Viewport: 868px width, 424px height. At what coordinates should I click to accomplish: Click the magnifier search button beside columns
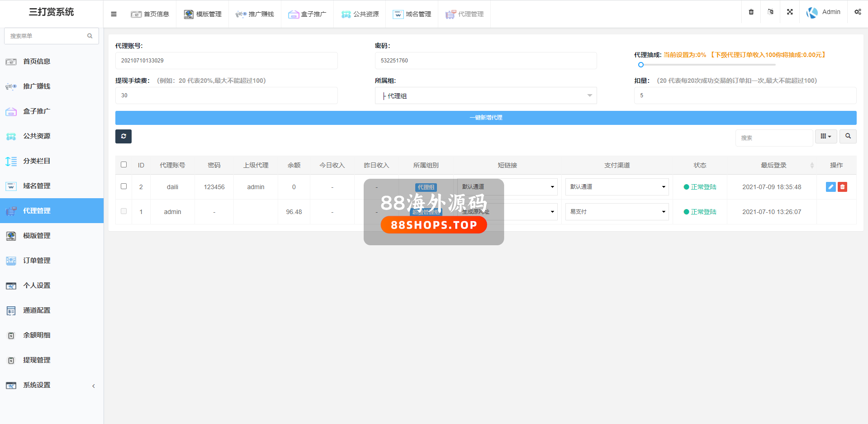848,136
